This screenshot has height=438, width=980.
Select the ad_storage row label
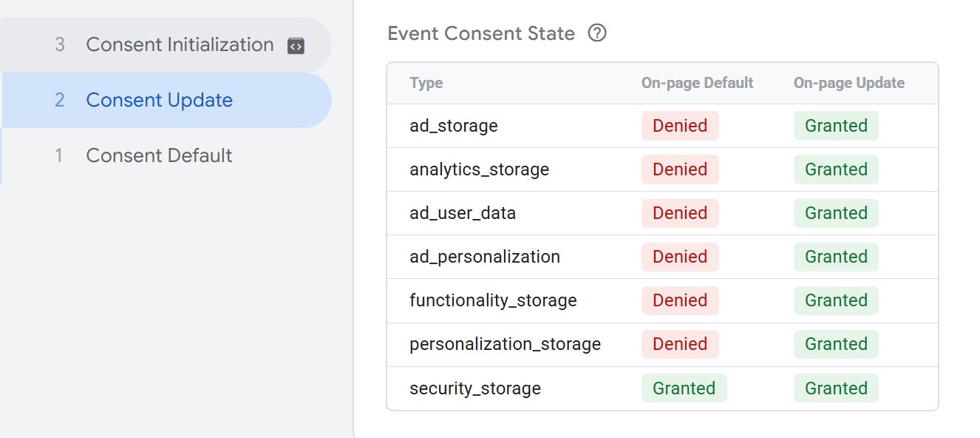[454, 126]
